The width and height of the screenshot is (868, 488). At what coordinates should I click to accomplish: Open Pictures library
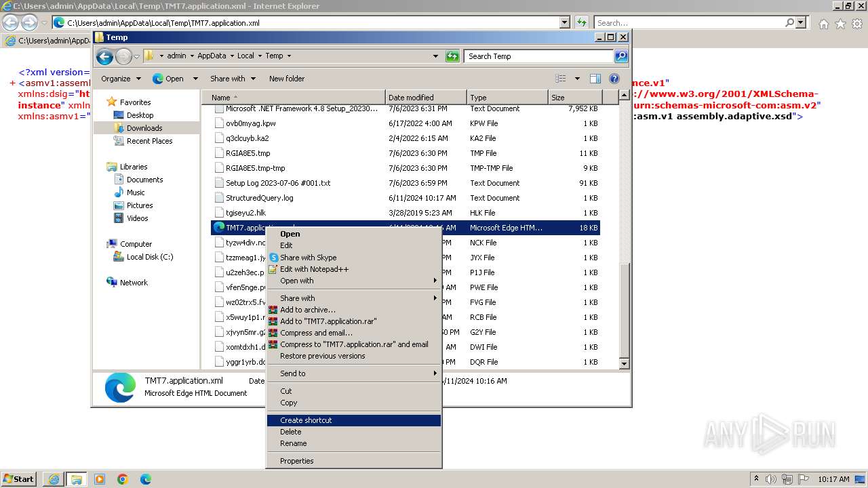140,205
